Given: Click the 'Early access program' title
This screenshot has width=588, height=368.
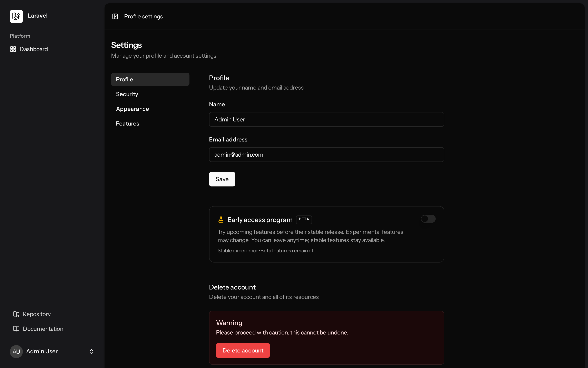Looking at the screenshot, I should (260, 220).
